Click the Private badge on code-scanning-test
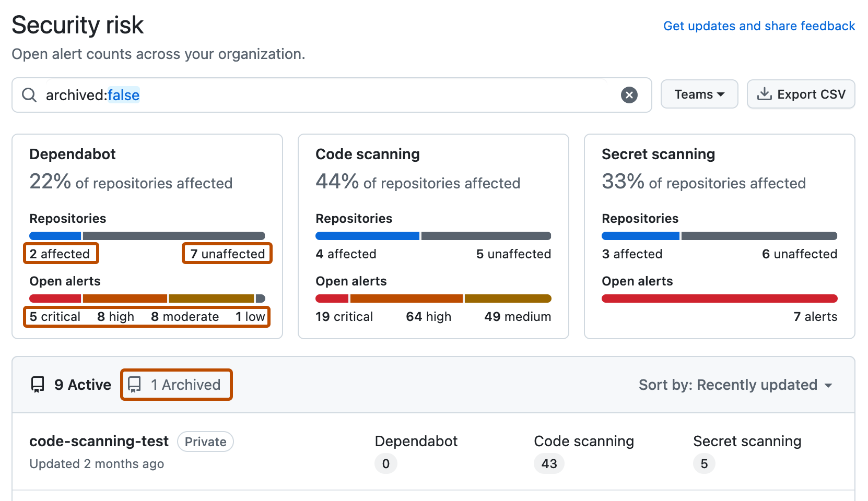The height and width of the screenshot is (501, 868). point(205,442)
